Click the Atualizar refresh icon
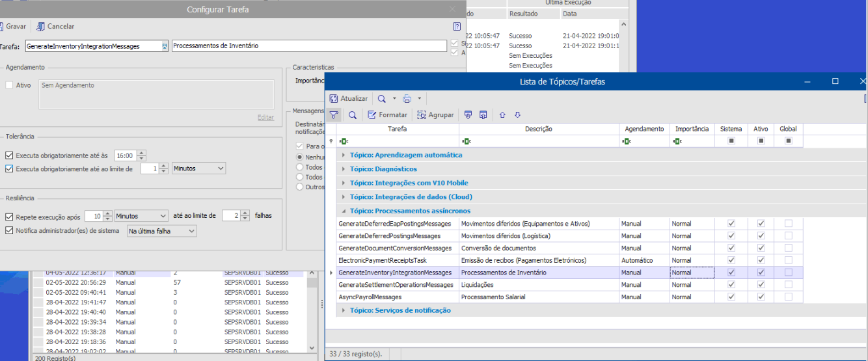This screenshot has height=361, width=868. tap(334, 98)
